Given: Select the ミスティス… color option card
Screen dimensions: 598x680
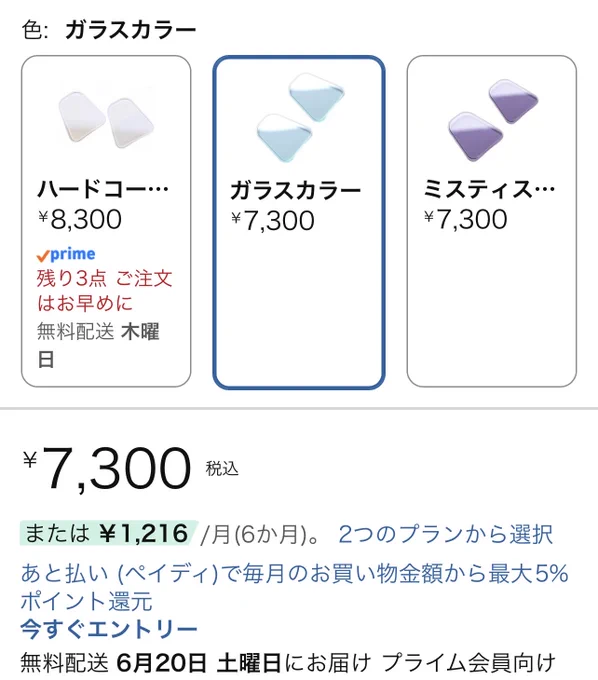Looking at the screenshot, I should pyautogui.click(x=492, y=221).
